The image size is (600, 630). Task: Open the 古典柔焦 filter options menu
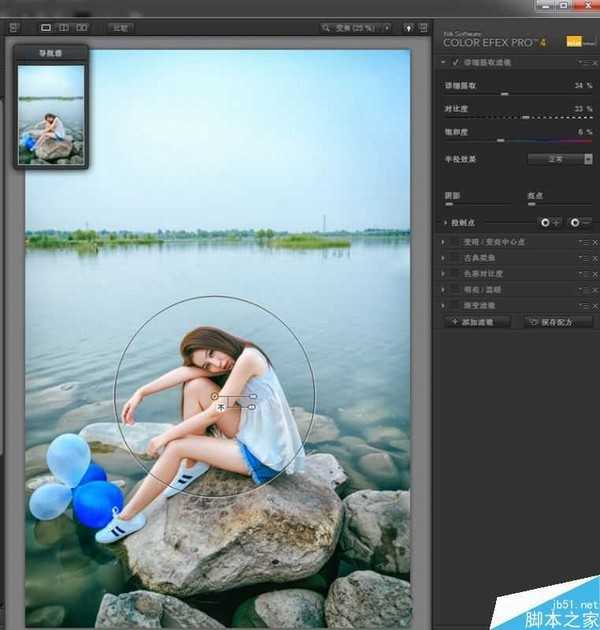pyautogui.click(x=584, y=258)
